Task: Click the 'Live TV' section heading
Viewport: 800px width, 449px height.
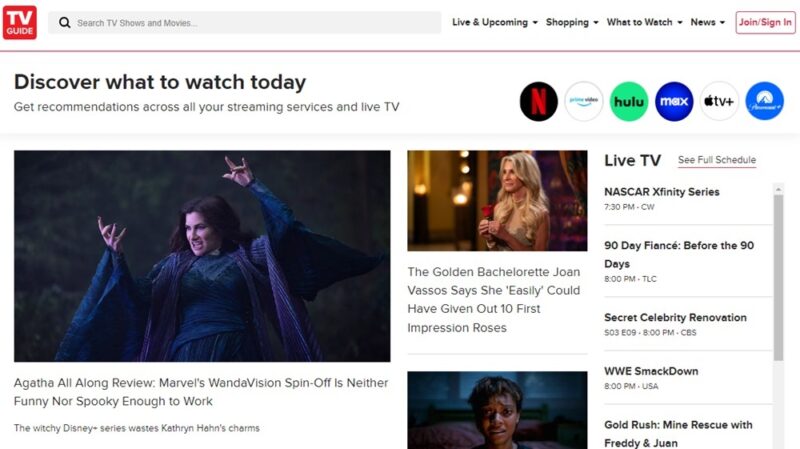Action: click(632, 160)
